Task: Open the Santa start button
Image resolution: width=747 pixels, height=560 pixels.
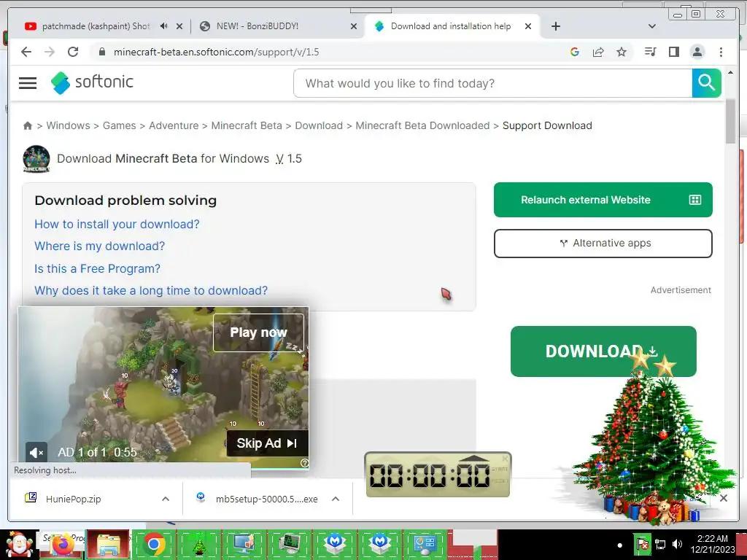Action: (18, 544)
